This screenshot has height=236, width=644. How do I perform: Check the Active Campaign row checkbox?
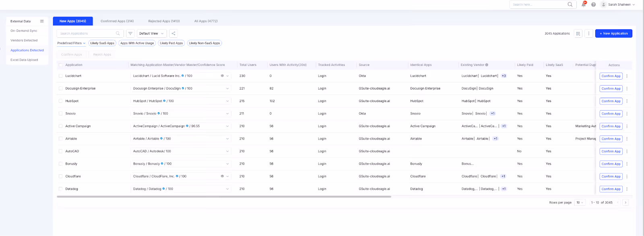coord(61,126)
